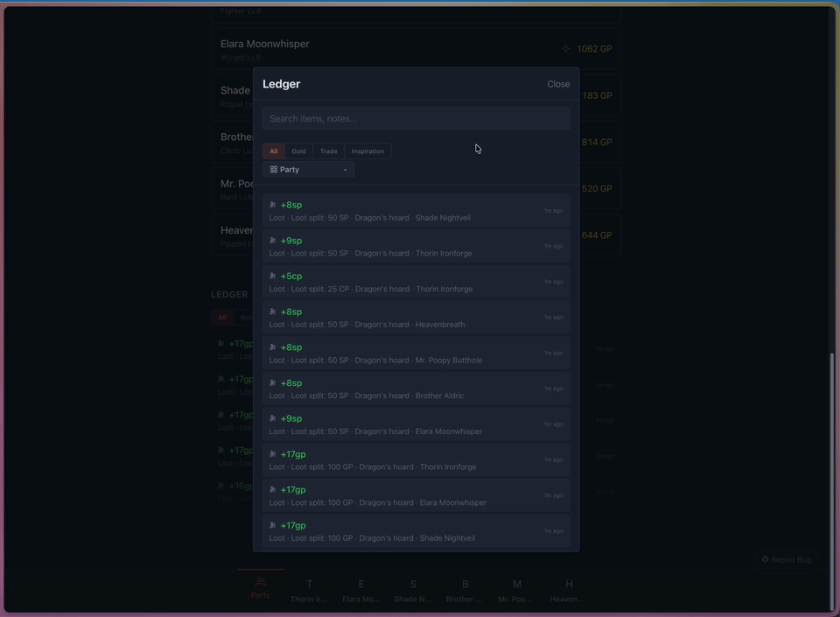840x617 pixels.
Task: Click loot icon on +8sp Shade Nightveil entry
Action: 273,205
